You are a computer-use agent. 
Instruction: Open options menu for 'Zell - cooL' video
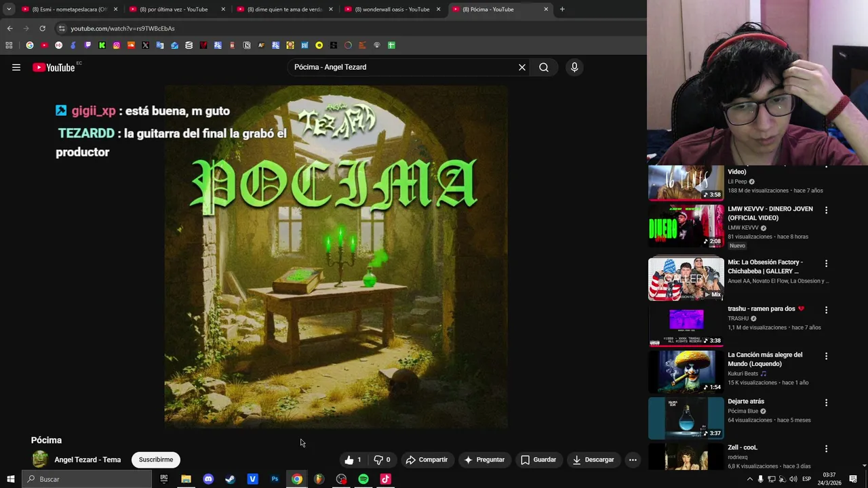(x=826, y=449)
